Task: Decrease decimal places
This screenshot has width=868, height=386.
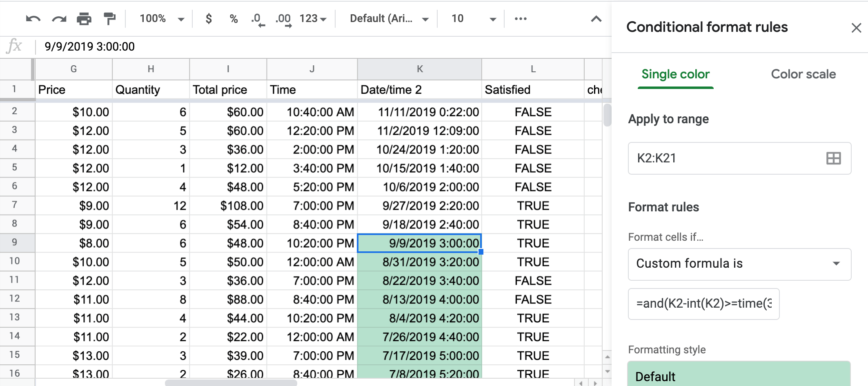Action: (x=256, y=18)
